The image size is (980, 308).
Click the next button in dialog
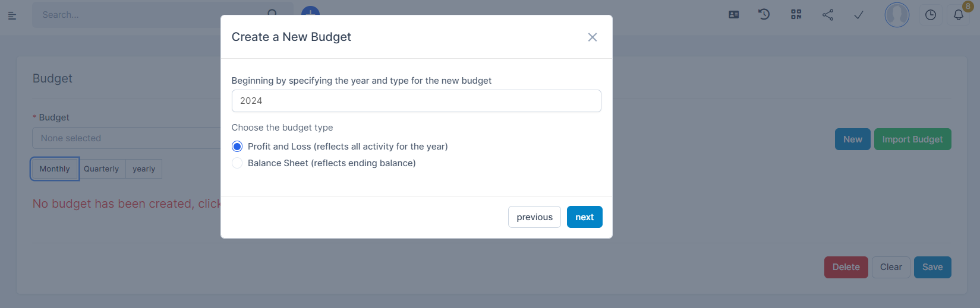(584, 217)
